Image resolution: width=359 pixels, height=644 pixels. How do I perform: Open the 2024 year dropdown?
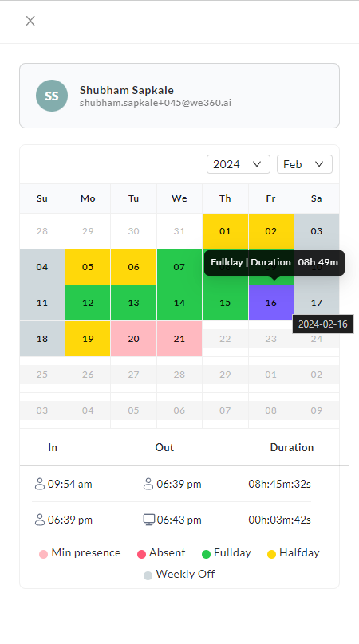(x=238, y=164)
